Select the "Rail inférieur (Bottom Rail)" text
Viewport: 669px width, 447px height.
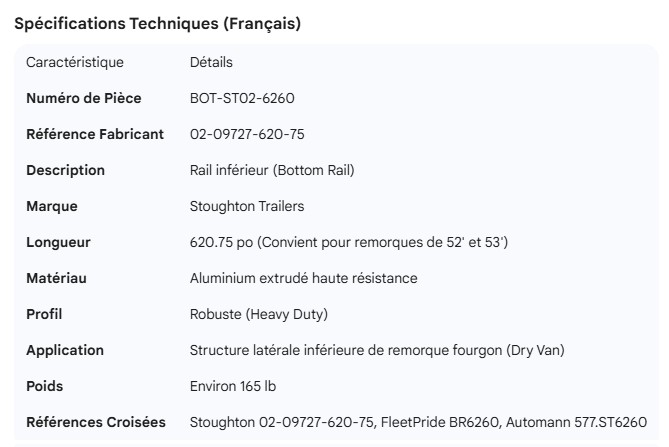click(272, 170)
